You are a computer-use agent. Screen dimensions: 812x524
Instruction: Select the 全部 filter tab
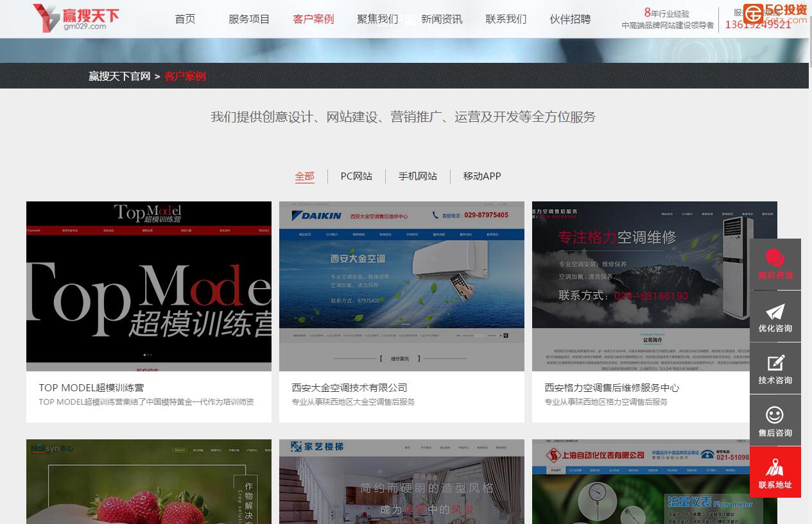point(305,176)
